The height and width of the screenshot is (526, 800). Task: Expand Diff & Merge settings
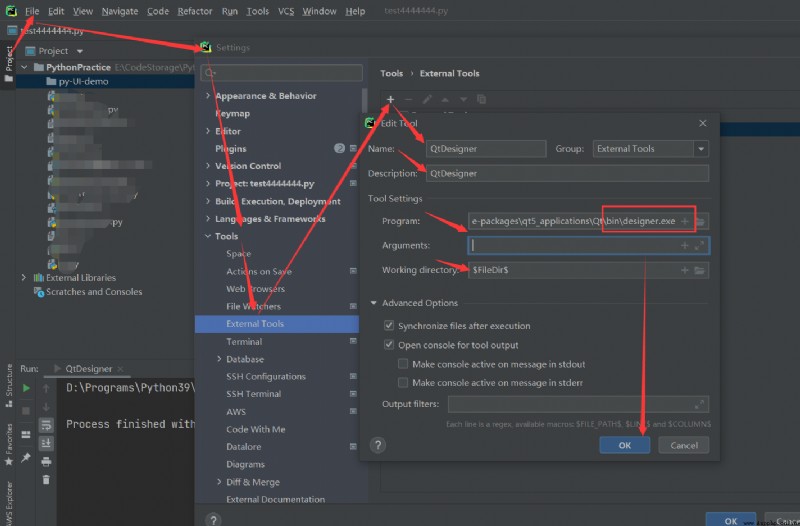219,482
